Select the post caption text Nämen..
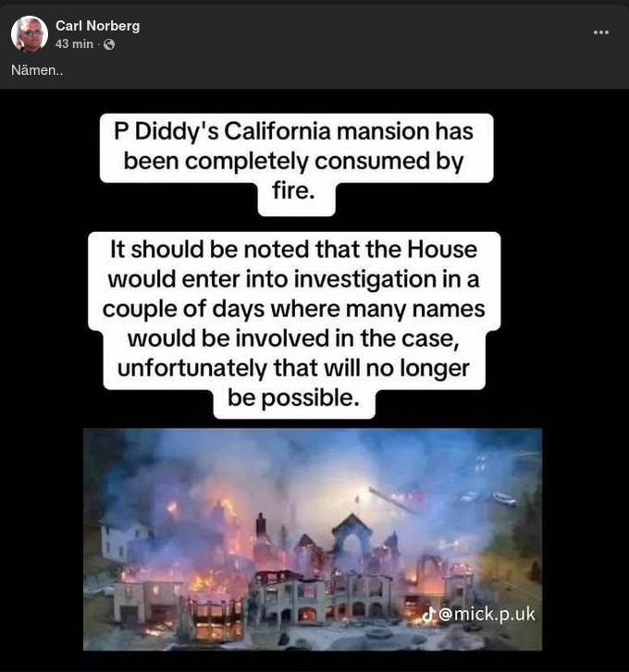This screenshot has width=629, height=672. [x=37, y=70]
